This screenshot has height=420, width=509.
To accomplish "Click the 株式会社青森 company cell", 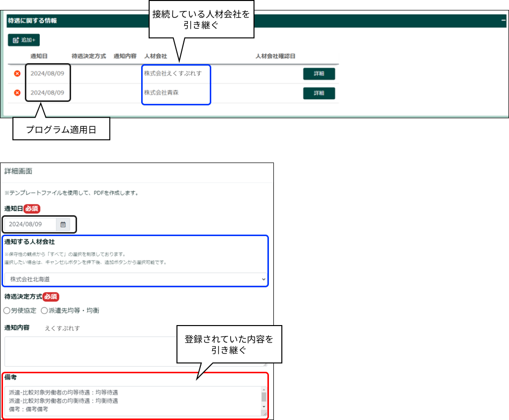I will (162, 92).
